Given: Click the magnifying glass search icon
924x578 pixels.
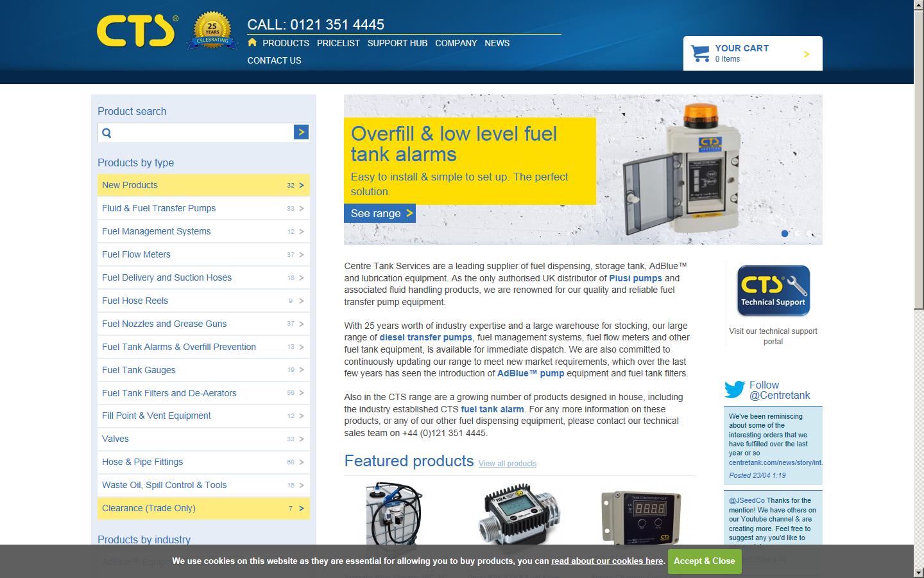Looking at the screenshot, I should [107, 132].
